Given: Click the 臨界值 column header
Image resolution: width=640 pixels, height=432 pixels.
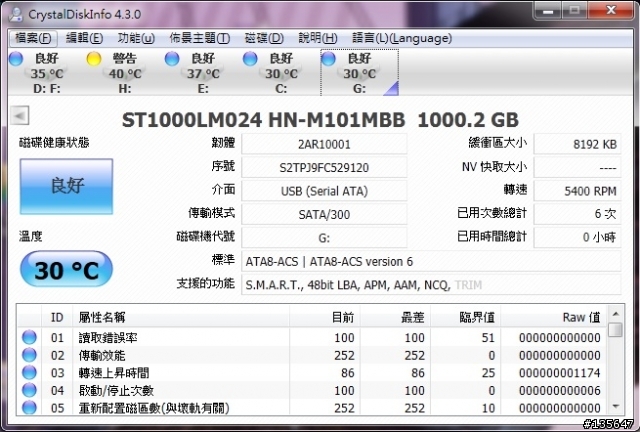Looking at the screenshot, I should pyautogui.click(x=465, y=317).
